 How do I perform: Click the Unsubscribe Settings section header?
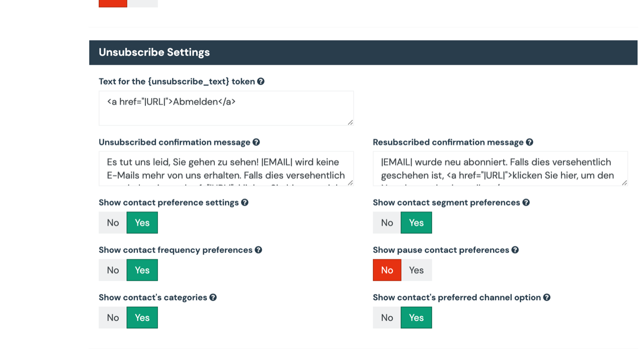363,52
